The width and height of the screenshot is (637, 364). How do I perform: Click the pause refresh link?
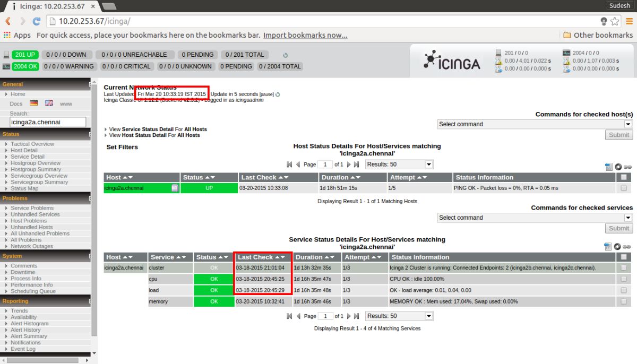point(266,94)
